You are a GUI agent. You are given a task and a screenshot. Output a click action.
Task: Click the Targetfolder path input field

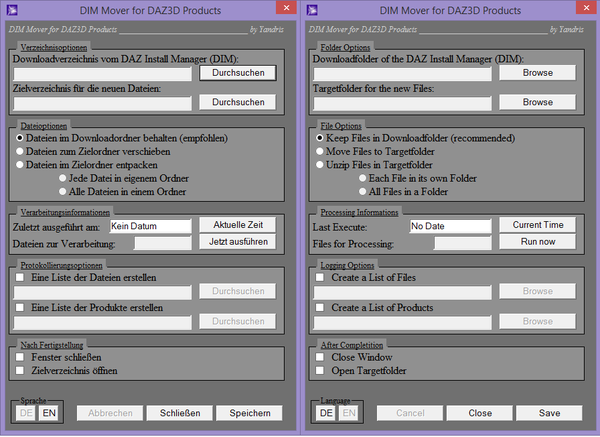tap(403, 104)
